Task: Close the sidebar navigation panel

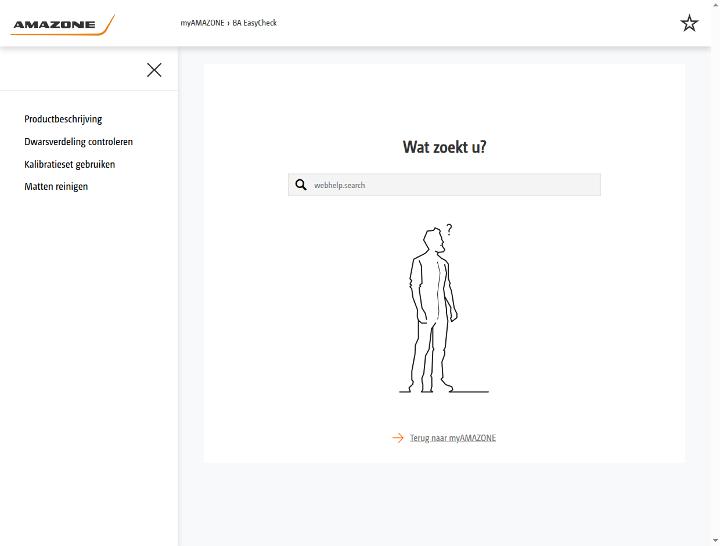Action: coord(154,70)
